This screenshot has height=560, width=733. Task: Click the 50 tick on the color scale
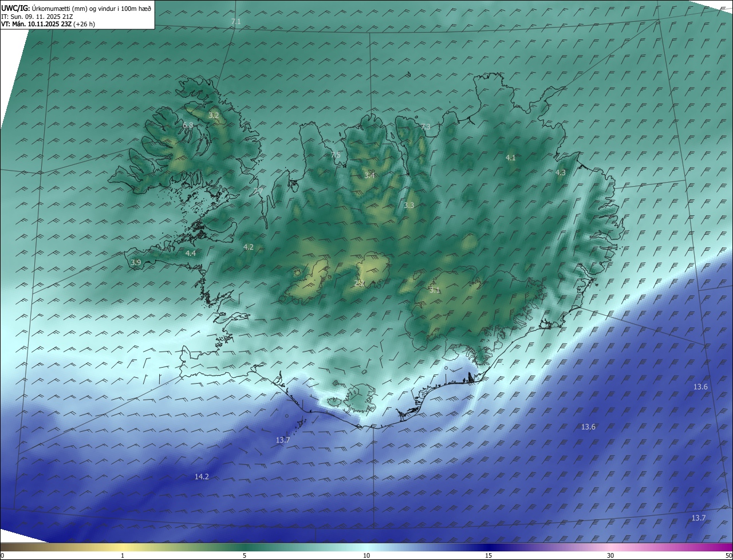(x=728, y=555)
